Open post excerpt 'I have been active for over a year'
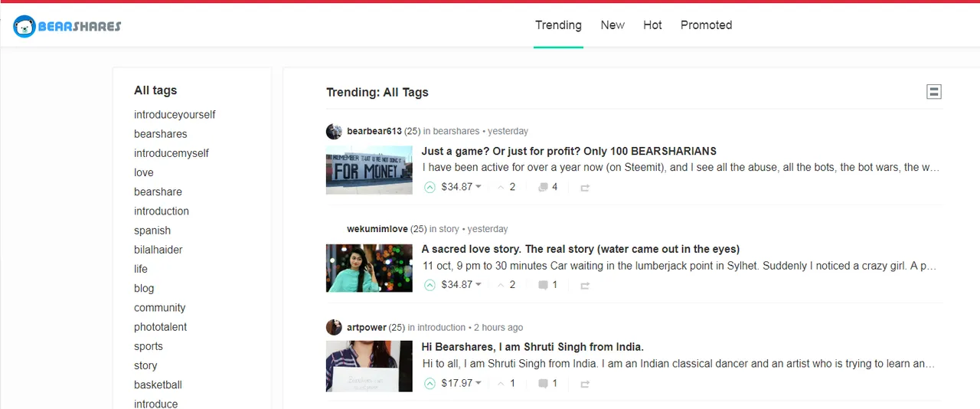Screen dimensions: 980x409 pyautogui.click(x=681, y=168)
